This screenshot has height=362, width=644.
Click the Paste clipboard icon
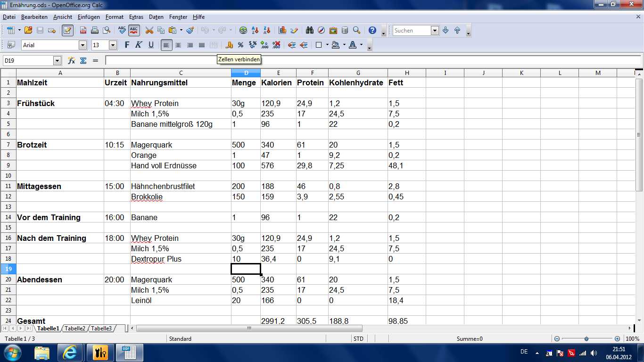point(173,30)
